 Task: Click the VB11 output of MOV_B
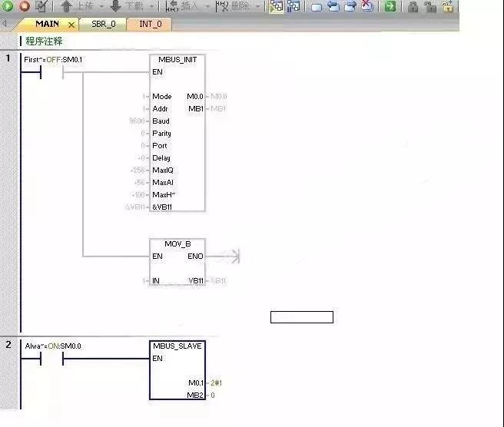coord(196,281)
